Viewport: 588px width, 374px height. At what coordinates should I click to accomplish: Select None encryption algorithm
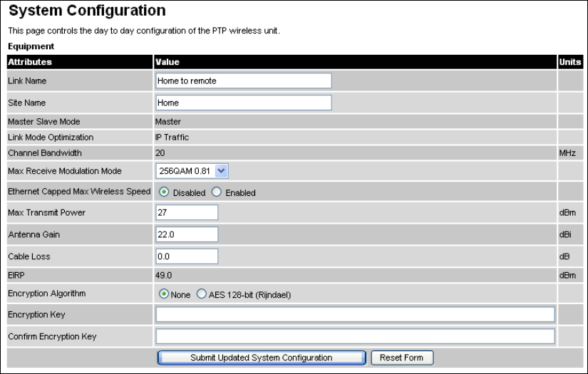(163, 294)
